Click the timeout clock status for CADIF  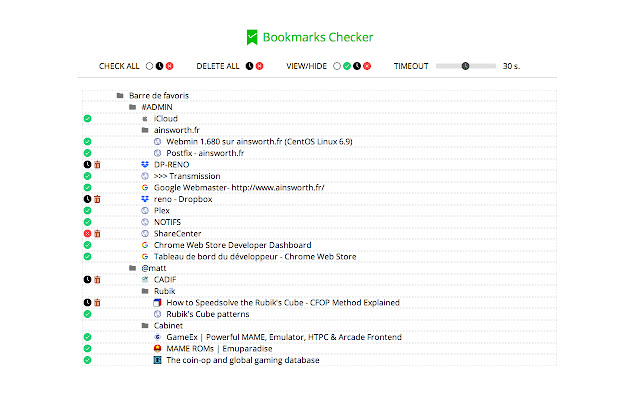(87, 280)
